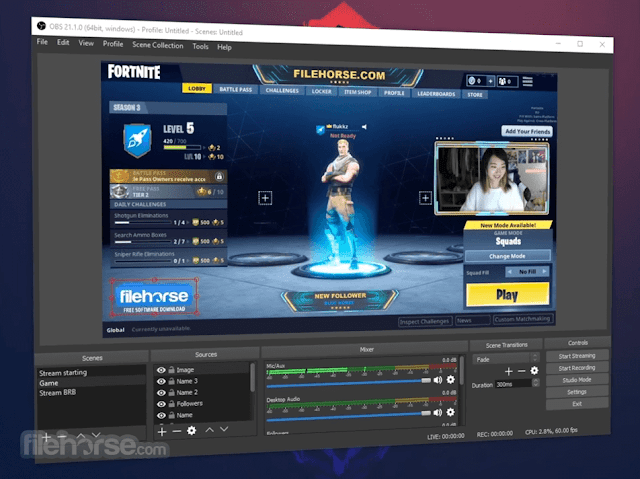Add a scene transition with plus icon
640x479 pixels.
[509, 371]
